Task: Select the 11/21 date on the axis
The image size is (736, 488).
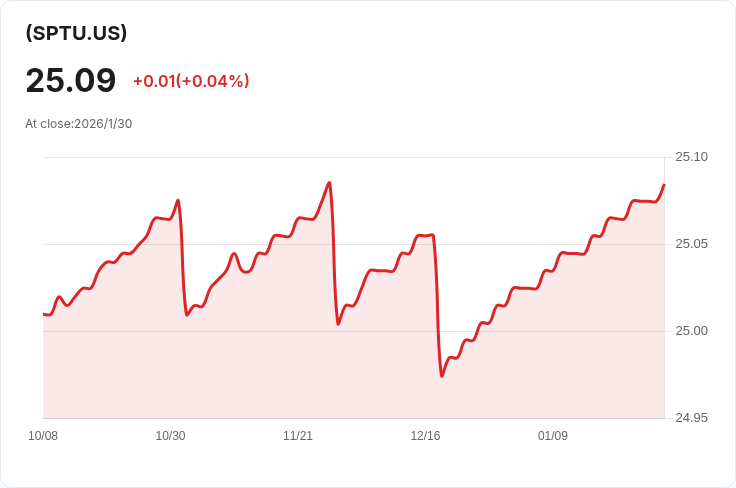Action: [298, 436]
